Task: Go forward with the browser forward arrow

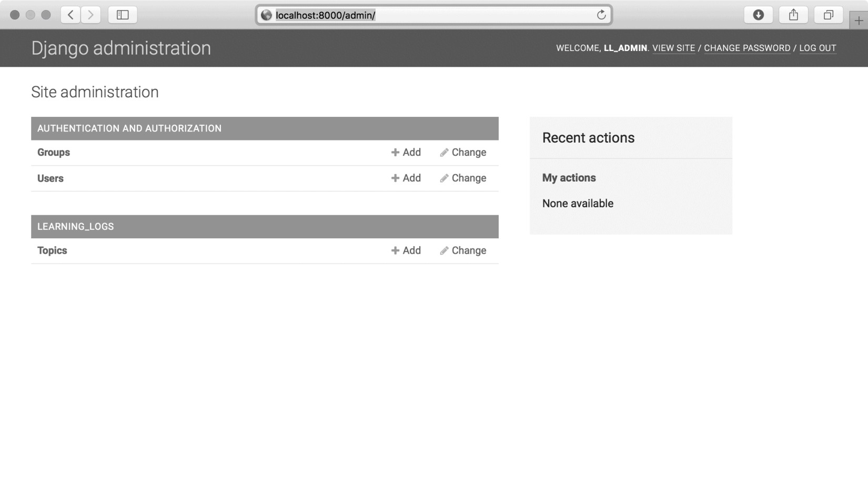Action: [x=90, y=15]
